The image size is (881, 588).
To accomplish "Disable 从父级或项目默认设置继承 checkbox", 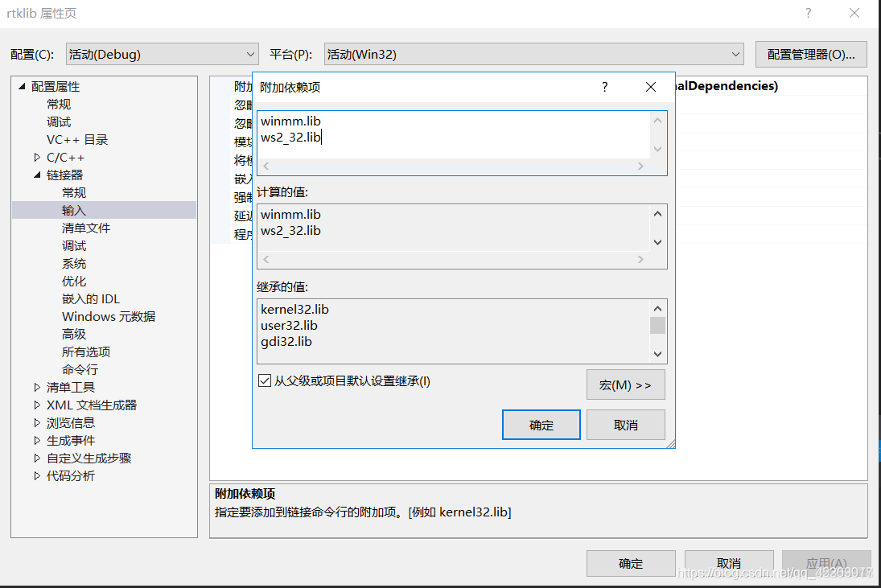I will (265, 380).
